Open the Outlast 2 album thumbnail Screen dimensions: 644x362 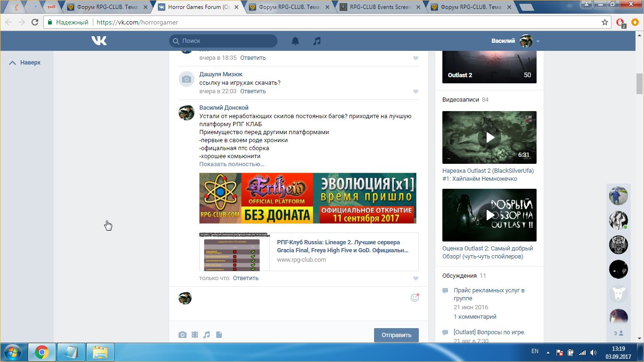click(x=489, y=66)
